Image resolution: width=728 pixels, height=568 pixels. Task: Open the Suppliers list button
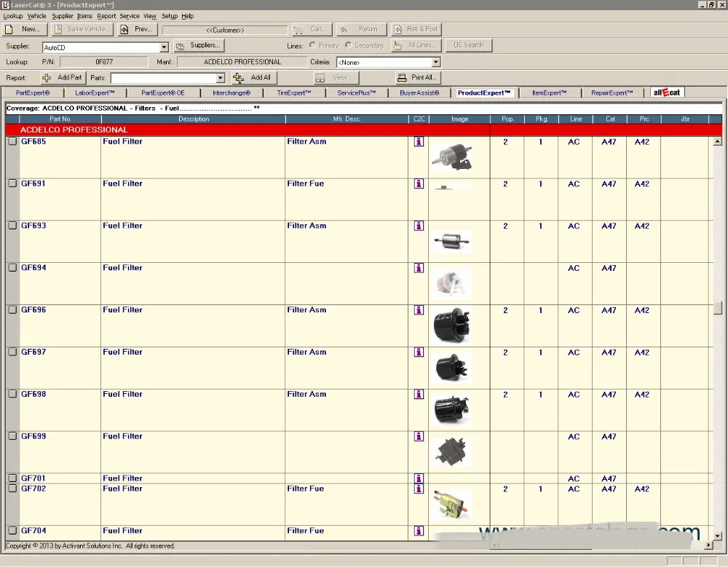(199, 45)
